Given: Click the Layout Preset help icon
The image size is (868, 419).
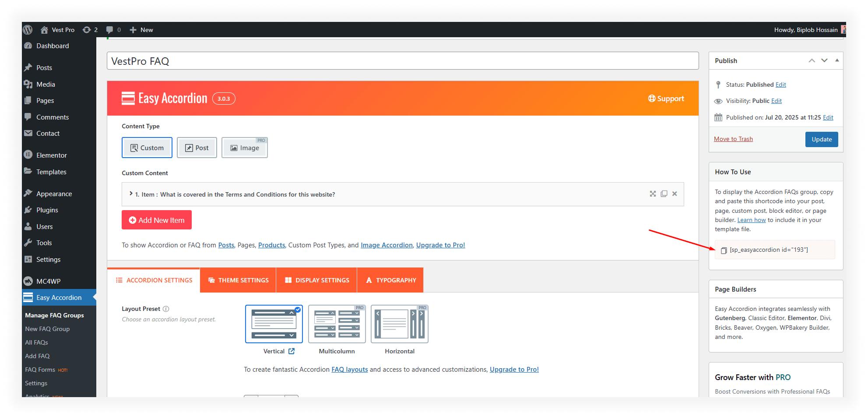Looking at the screenshot, I should [166, 309].
